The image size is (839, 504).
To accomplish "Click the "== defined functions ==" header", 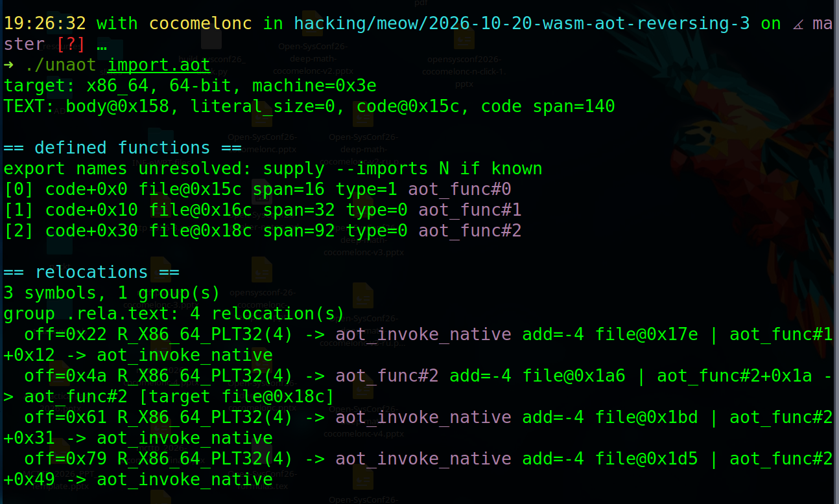I will point(123,148).
